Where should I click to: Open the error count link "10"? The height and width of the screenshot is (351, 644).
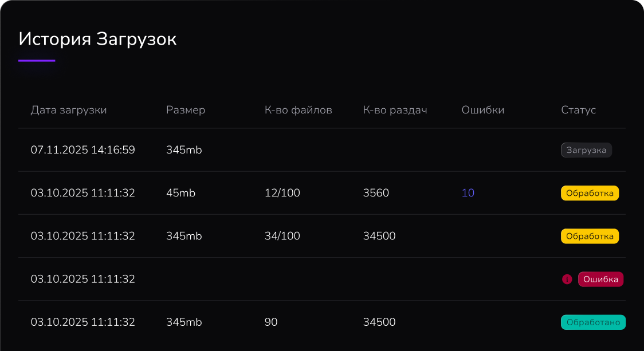468,193
